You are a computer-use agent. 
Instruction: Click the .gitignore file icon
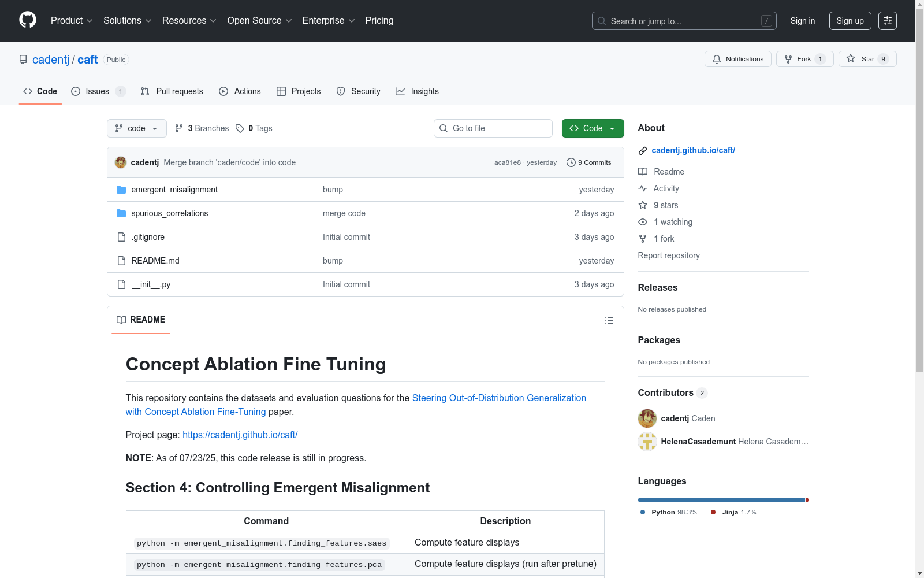pos(121,237)
